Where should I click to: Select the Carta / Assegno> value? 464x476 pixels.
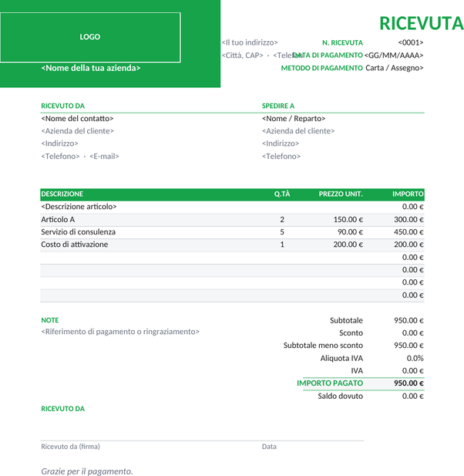(x=395, y=68)
